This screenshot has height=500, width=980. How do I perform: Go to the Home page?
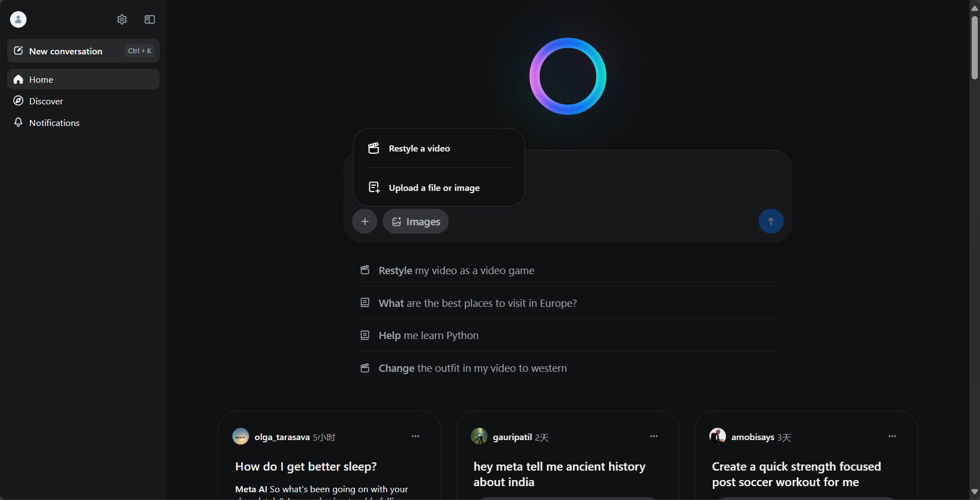point(83,79)
